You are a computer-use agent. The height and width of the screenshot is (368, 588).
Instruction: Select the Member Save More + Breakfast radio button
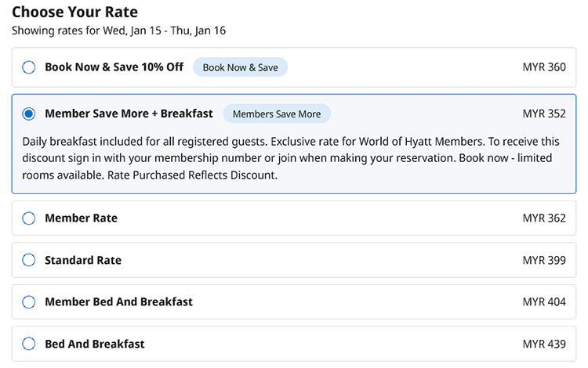tap(29, 114)
